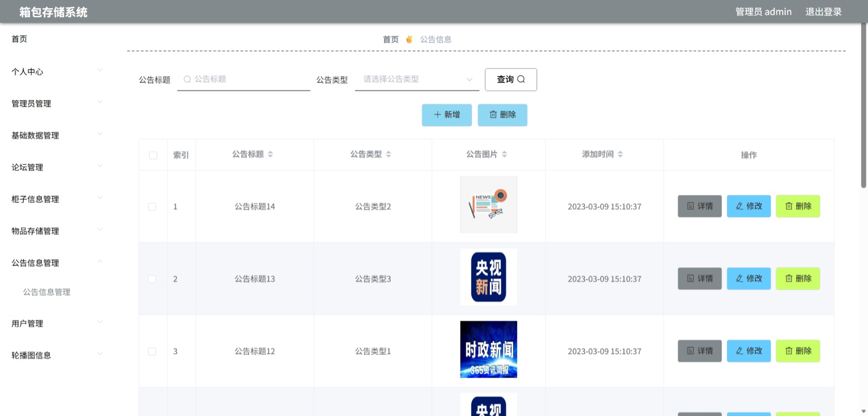Click the sort arrows beside 公告图片 header

pos(504,154)
